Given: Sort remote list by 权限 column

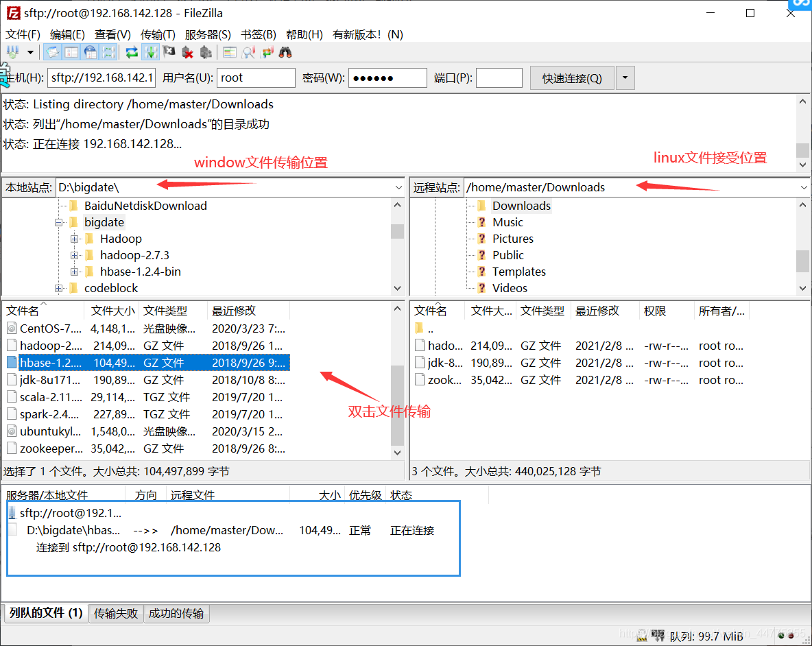Looking at the screenshot, I should coord(666,311).
